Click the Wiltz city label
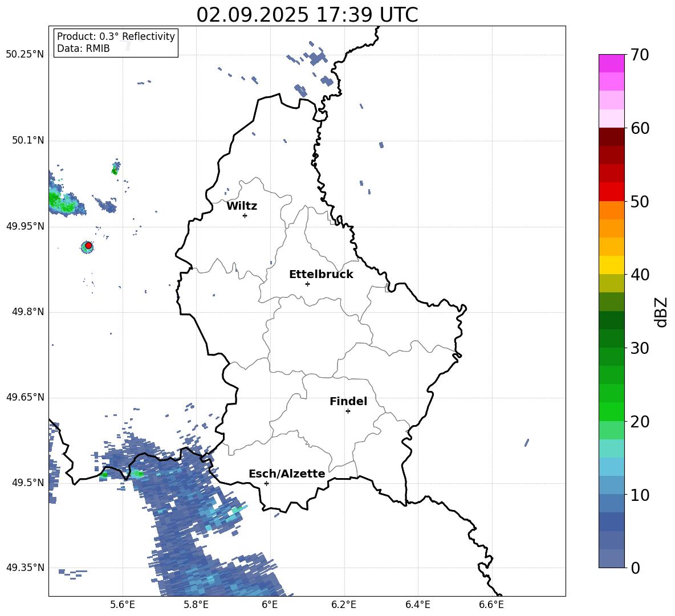 click(242, 206)
